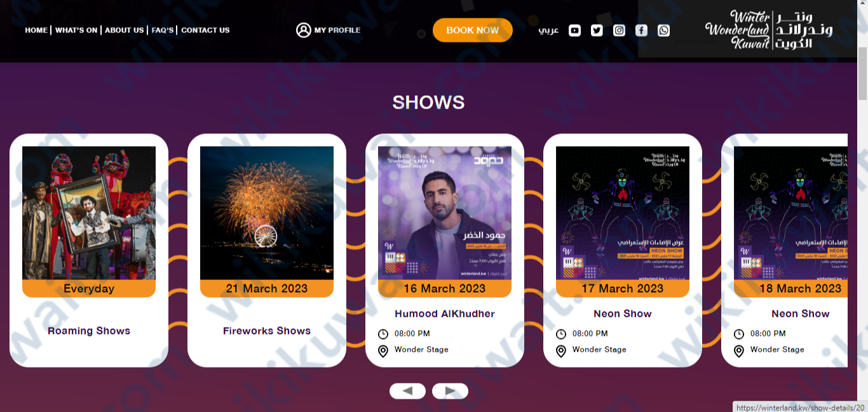Open the Roaming Shows card image

pos(89,213)
